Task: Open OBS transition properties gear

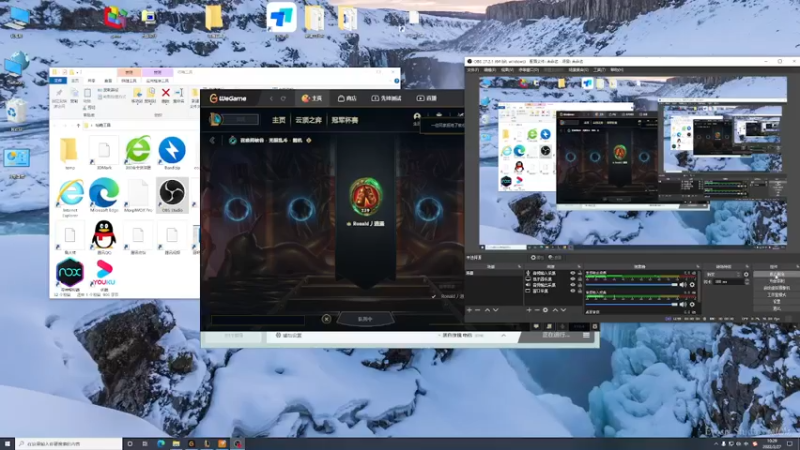Action: click(x=746, y=274)
